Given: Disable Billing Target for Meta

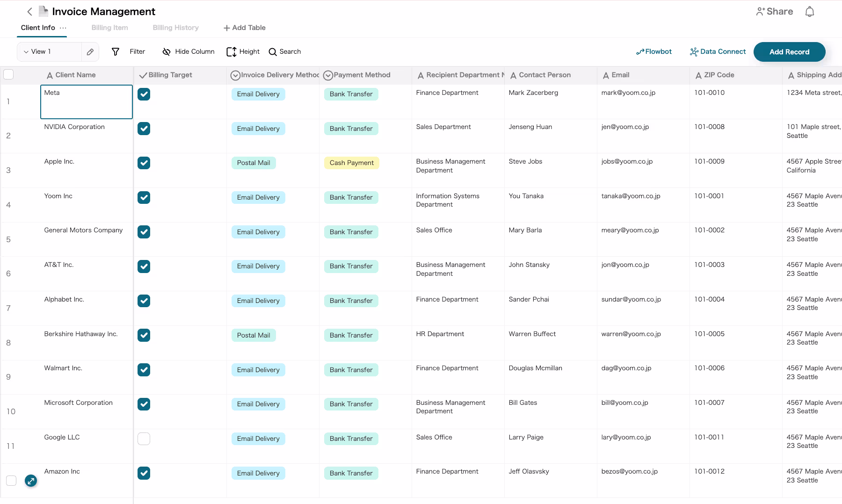Looking at the screenshot, I should [144, 94].
